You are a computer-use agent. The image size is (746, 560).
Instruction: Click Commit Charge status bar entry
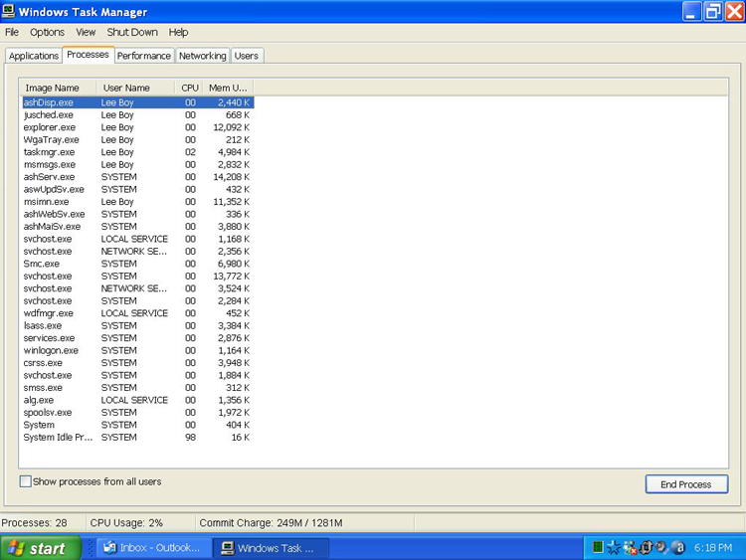271,523
